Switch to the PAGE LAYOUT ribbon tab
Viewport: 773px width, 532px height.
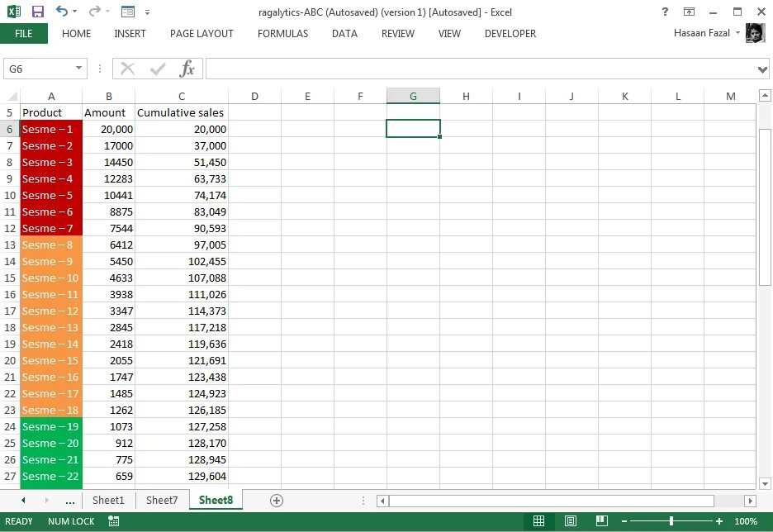[202, 34]
